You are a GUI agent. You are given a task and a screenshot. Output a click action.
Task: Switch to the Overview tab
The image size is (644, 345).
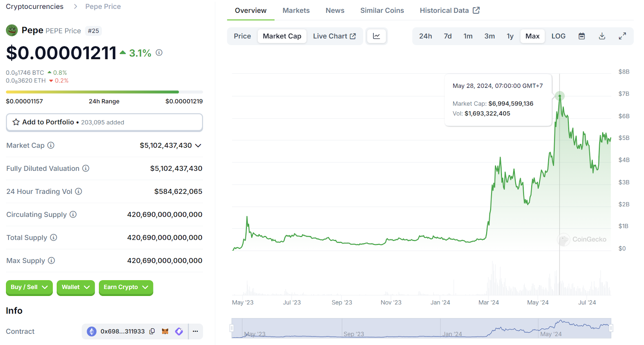(250, 10)
